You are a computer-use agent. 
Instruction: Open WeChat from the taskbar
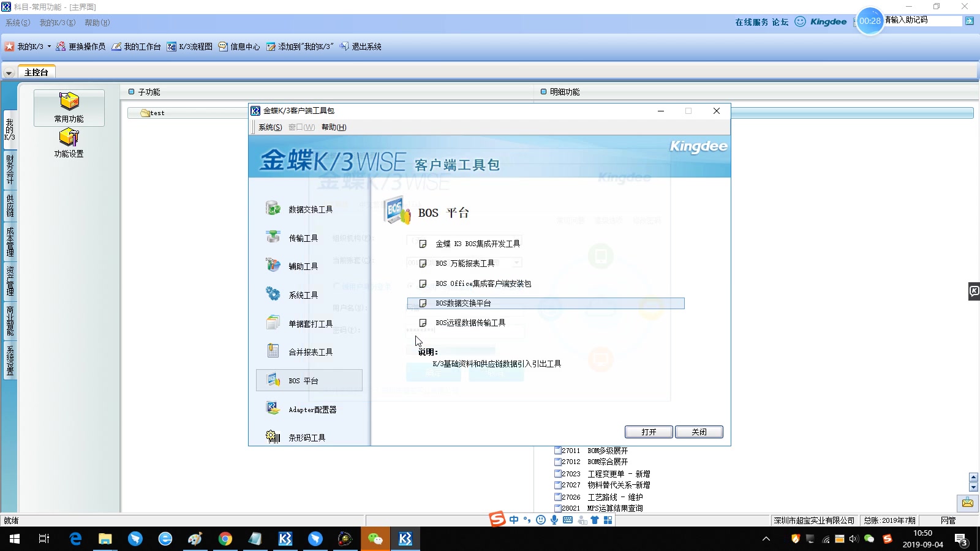375,539
